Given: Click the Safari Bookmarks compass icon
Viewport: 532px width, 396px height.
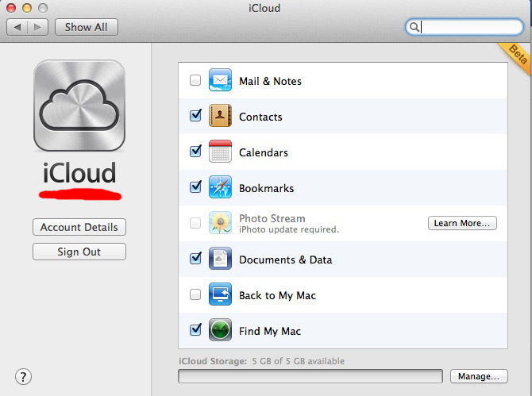Looking at the screenshot, I should pos(220,188).
